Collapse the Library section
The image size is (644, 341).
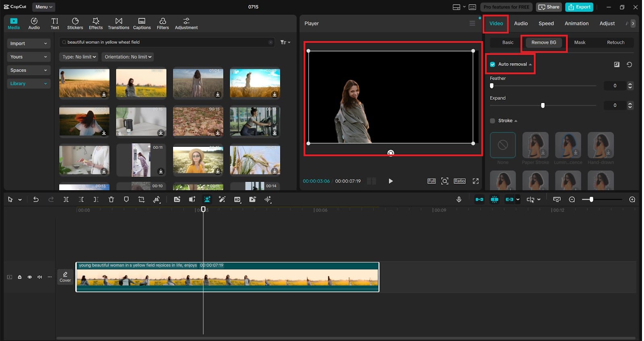pyautogui.click(x=29, y=84)
